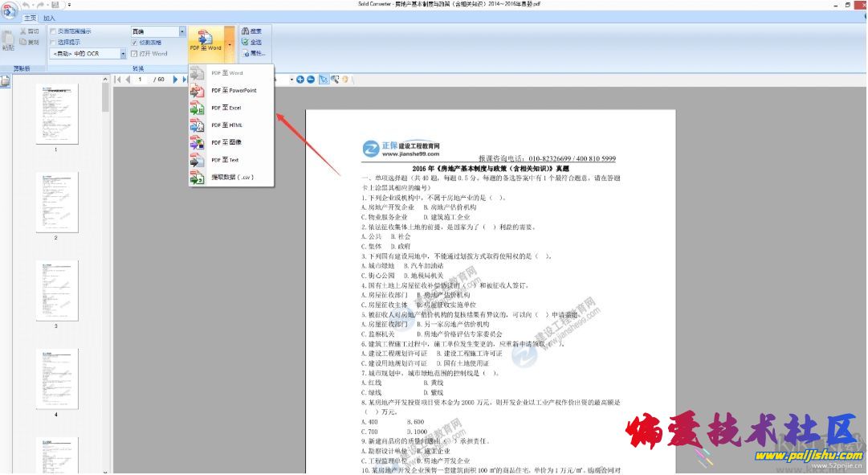The height and width of the screenshot is (475, 868).
Task: Click the zoom in plus icon
Action: tap(300, 80)
